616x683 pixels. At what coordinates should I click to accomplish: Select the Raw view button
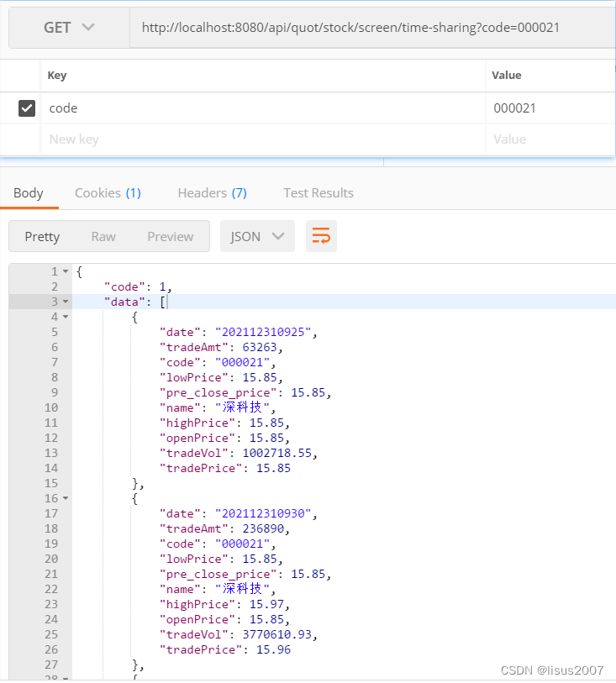[103, 237]
